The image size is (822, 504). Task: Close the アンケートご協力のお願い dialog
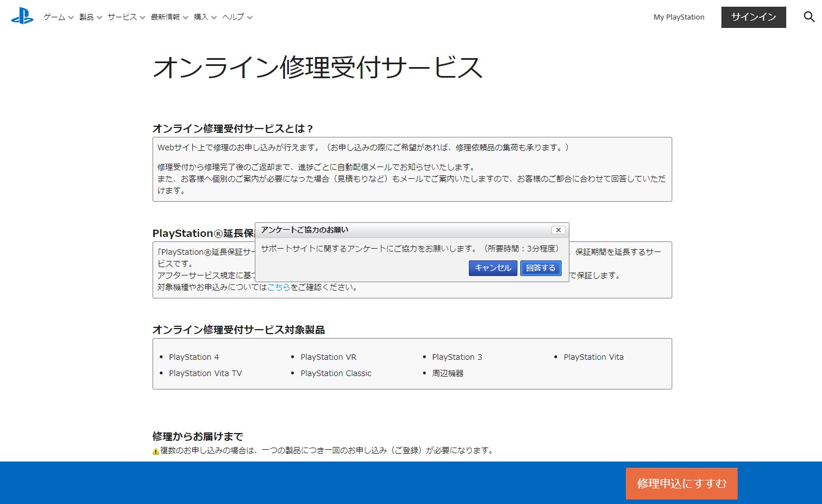coord(558,230)
